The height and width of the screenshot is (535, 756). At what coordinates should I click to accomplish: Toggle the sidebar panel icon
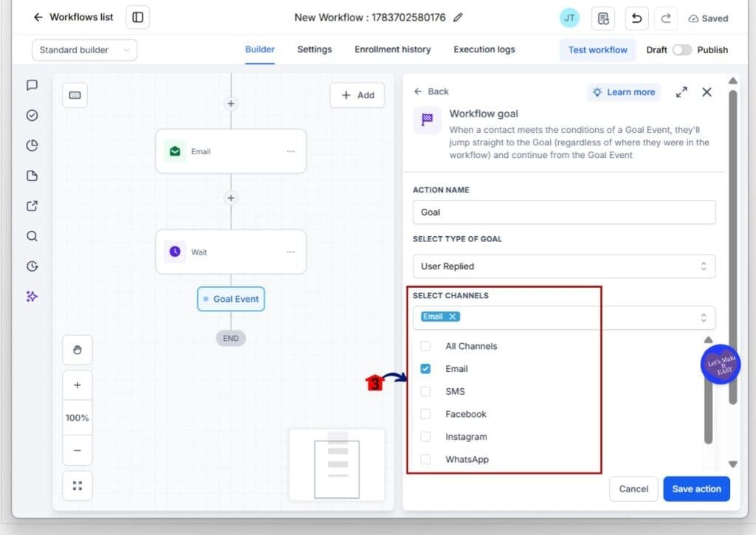coord(138,18)
